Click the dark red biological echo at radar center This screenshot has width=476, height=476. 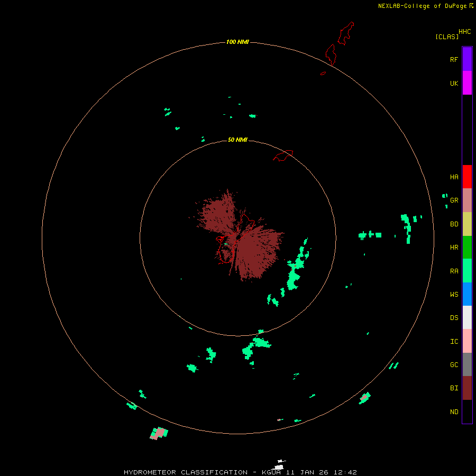coord(237,236)
